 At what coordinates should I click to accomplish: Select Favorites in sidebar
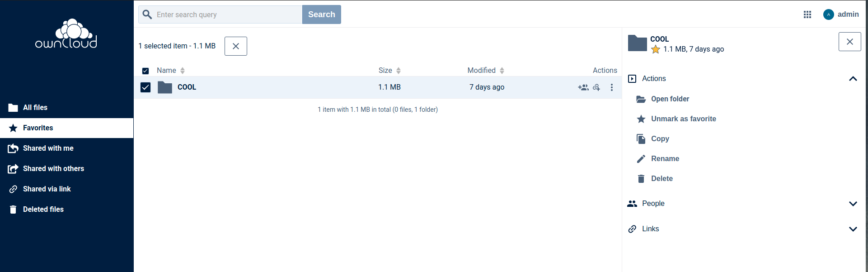67,128
